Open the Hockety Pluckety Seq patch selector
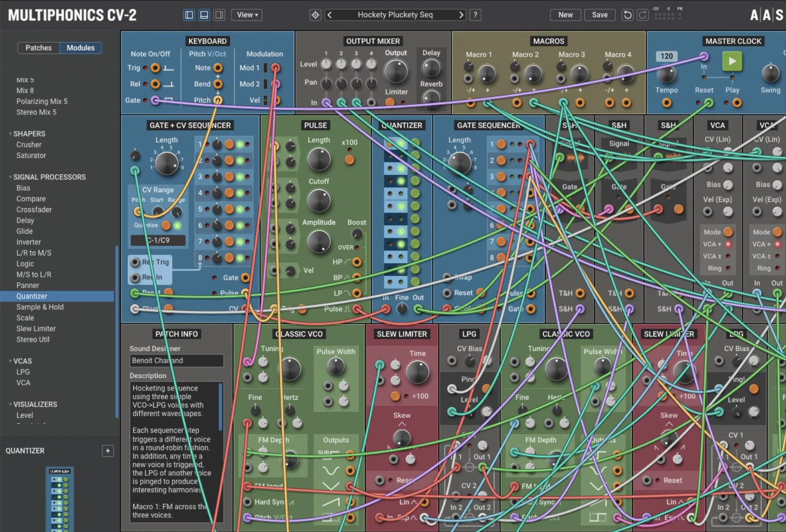Viewport: 786px width, 532px height. (395, 15)
